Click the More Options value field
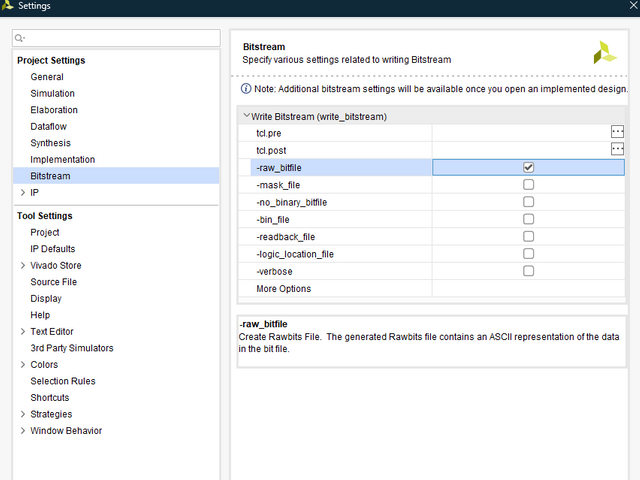This screenshot has width=640, height=480. click(528, 289)
